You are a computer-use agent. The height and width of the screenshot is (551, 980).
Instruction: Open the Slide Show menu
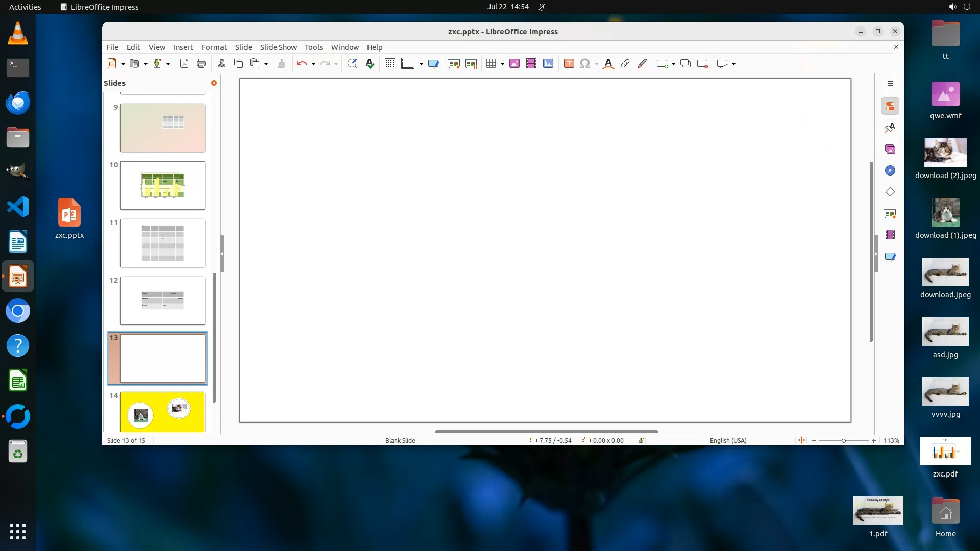click(x=278, y=47)
